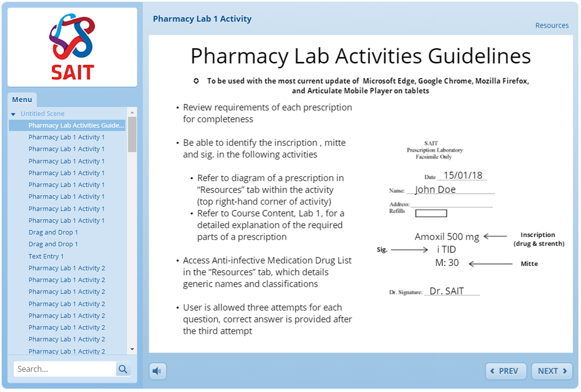
Task: Open Pharmacy Lab Activities Guide... menu entry
Action: (67, 125)
